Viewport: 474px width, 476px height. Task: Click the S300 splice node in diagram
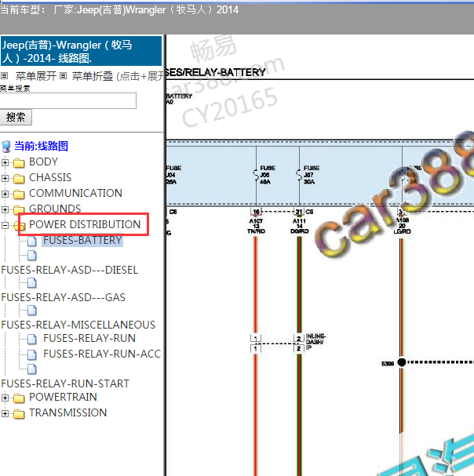[x=401, y=362]
